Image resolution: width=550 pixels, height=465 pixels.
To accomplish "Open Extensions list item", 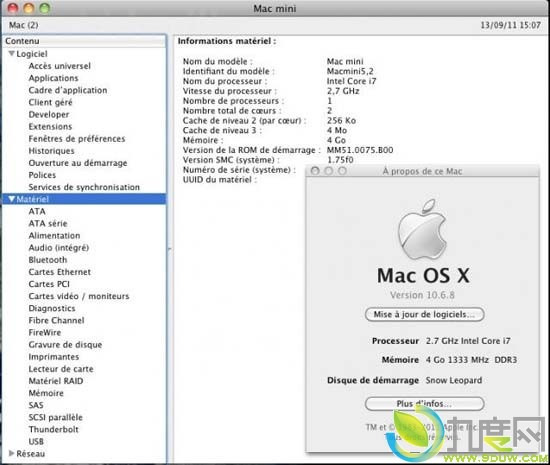I will [x=50, y=127].
